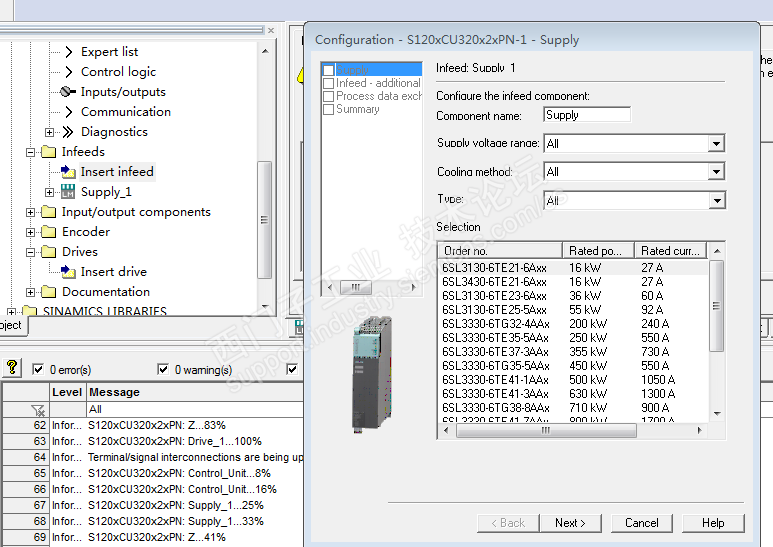Expand the Encoder folder node
The width and height of the screenshot is (773, 547).
click(31, 232)
